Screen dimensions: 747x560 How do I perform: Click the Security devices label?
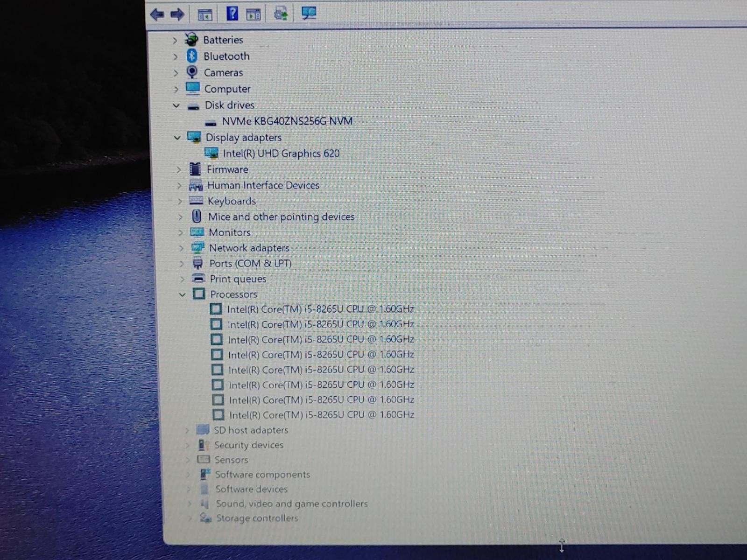click(x=249, y=445)
